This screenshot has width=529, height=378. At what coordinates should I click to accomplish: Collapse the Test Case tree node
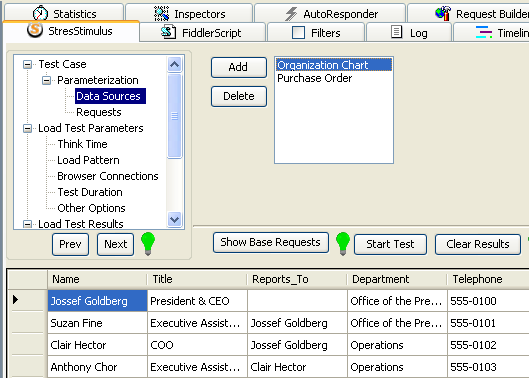pyautogui.click(x=27, y=64)
